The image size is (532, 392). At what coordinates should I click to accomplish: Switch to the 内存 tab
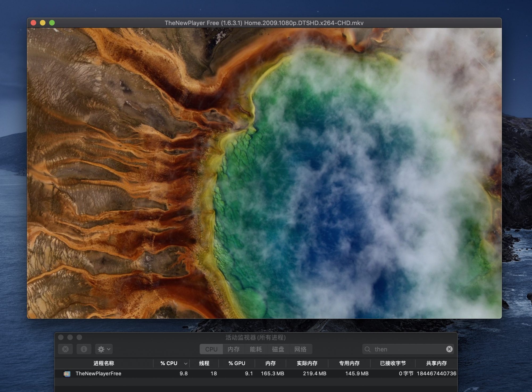click(234, 349)
